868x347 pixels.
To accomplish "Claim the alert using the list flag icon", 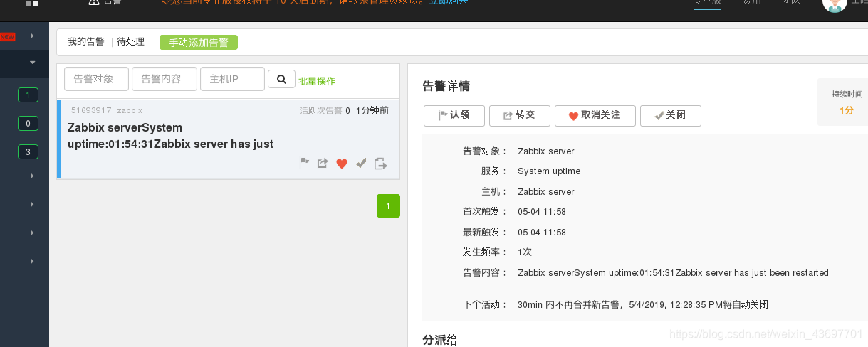I will point(304,163).
